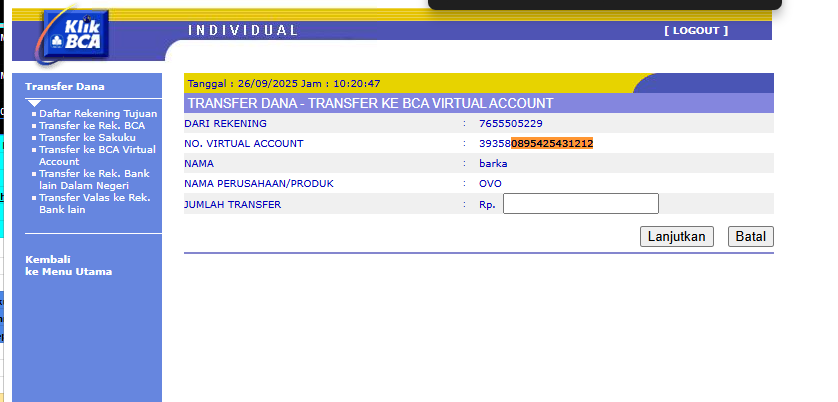Click source account number 7655505229
Screen dimensions: 838x402
point(510,123)
